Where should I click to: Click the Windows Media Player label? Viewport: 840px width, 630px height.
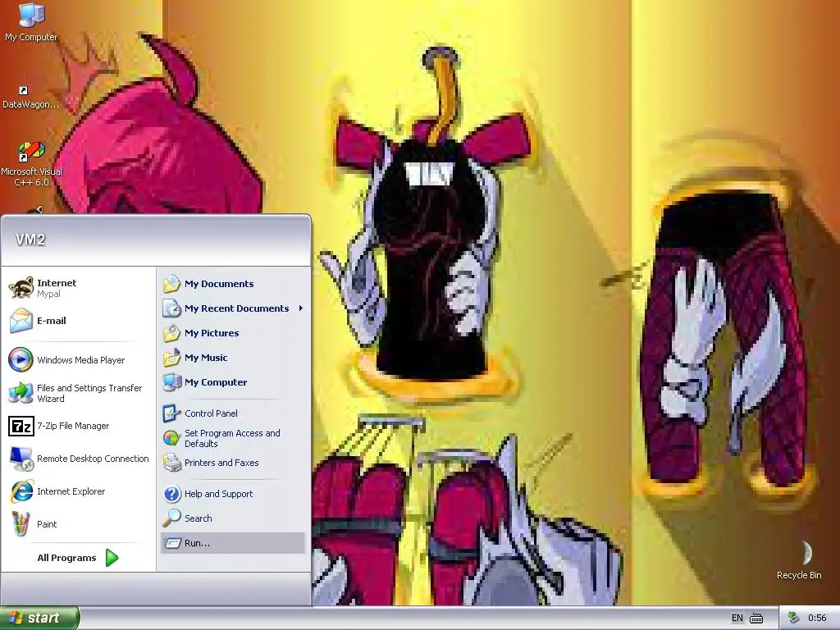(81, 360)
